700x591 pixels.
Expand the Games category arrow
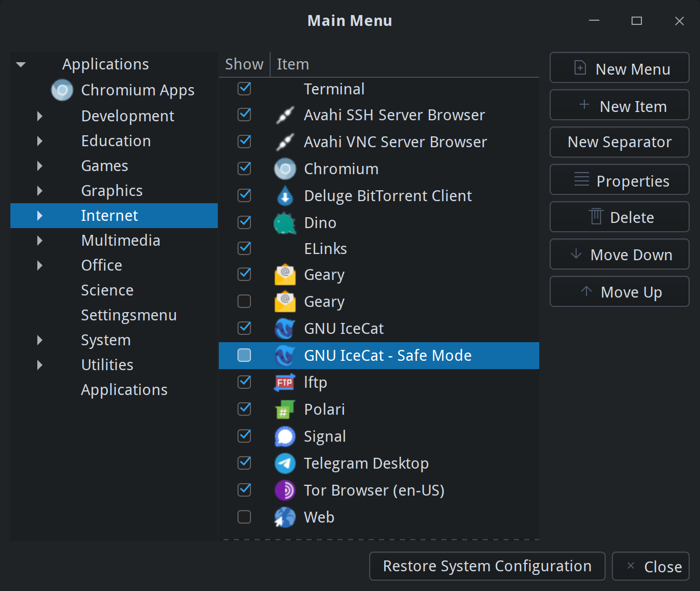pos(40,166)
